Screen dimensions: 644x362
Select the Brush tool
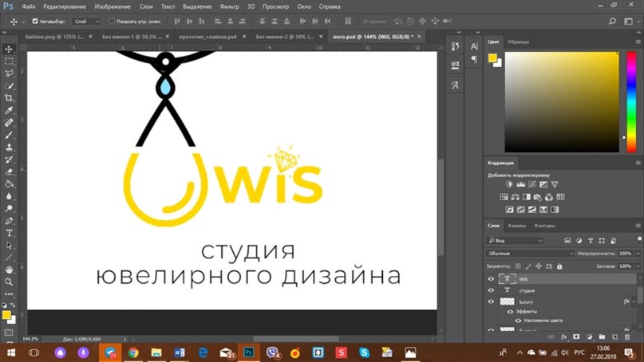[9, 135]
